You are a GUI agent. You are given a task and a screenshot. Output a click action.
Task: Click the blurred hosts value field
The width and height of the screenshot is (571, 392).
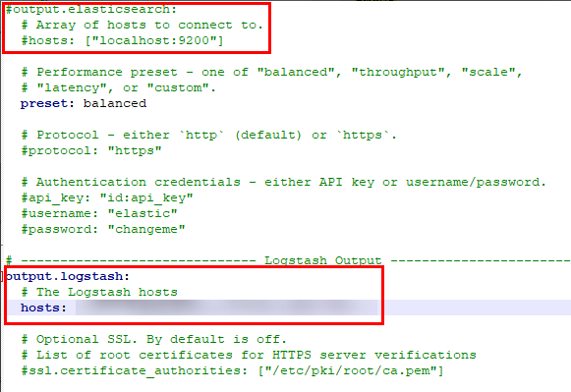(227, 308)
